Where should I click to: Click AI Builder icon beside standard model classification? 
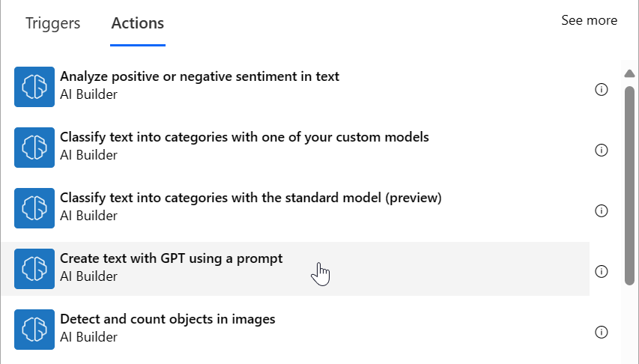(x=34, y=207)
